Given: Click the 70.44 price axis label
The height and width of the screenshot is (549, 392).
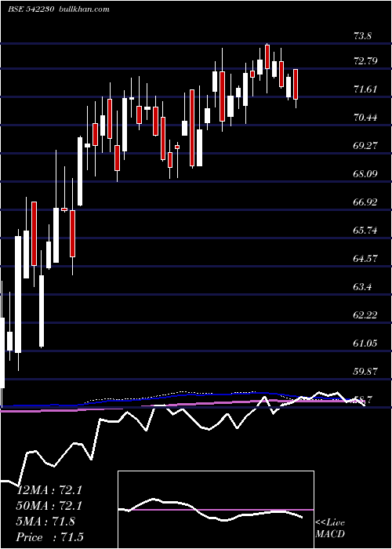Looking at the screenshot, I should point(365,118).
